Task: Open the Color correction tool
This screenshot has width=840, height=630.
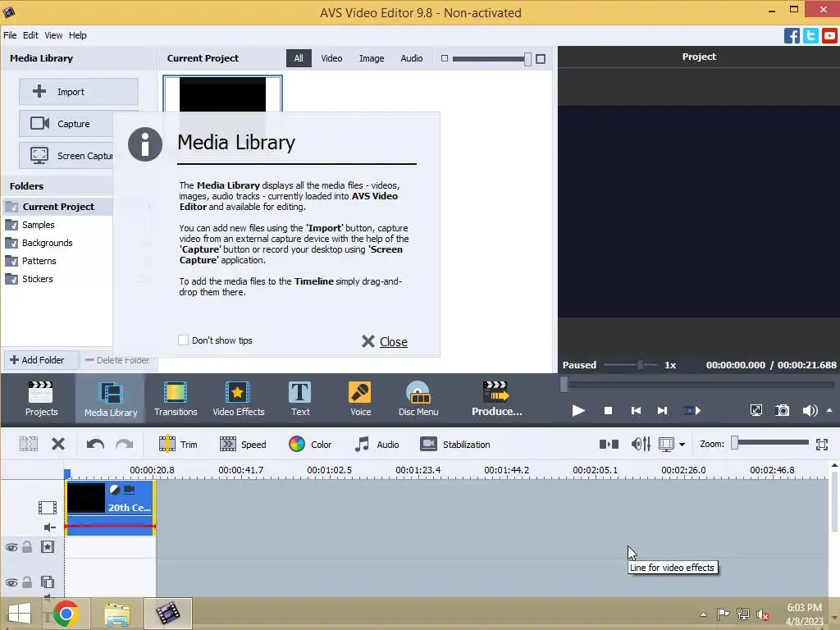Action: 310,444
